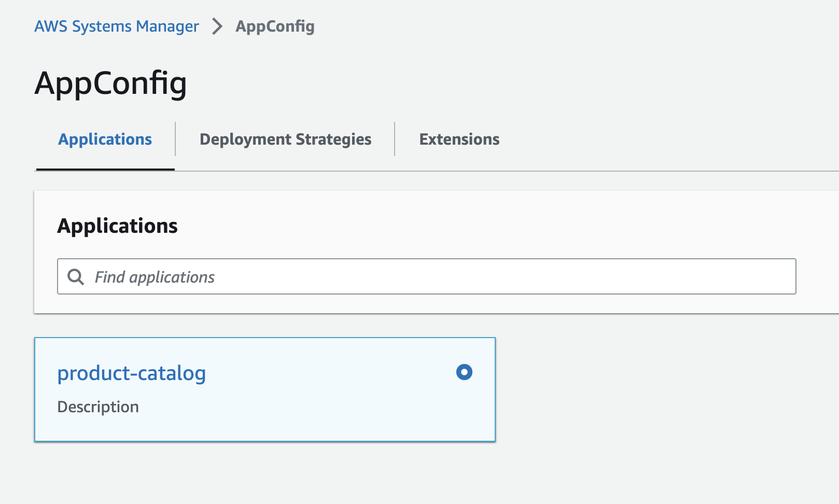Focus the Find applications search field
The image size is (839, 504).
click(x=441, y=277)
